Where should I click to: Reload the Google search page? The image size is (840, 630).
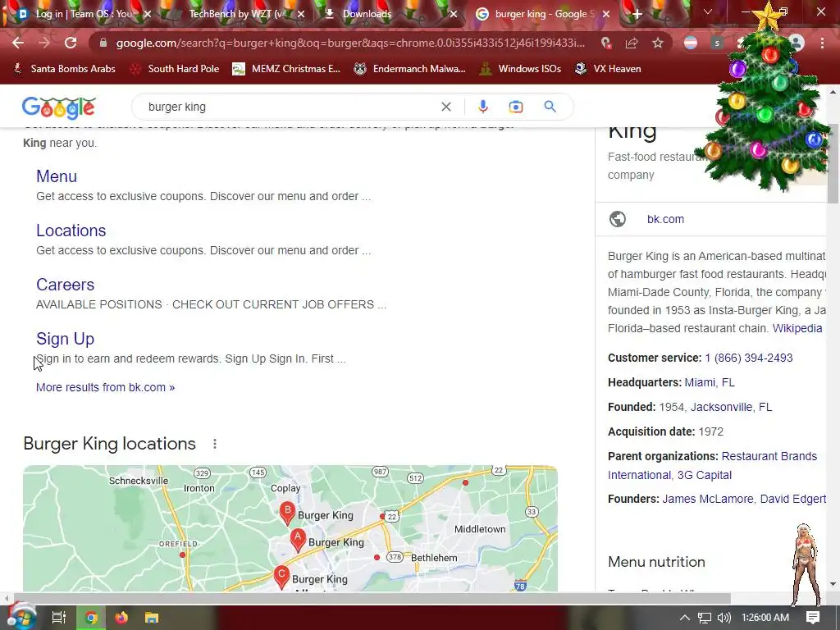[x=71, y=43]
